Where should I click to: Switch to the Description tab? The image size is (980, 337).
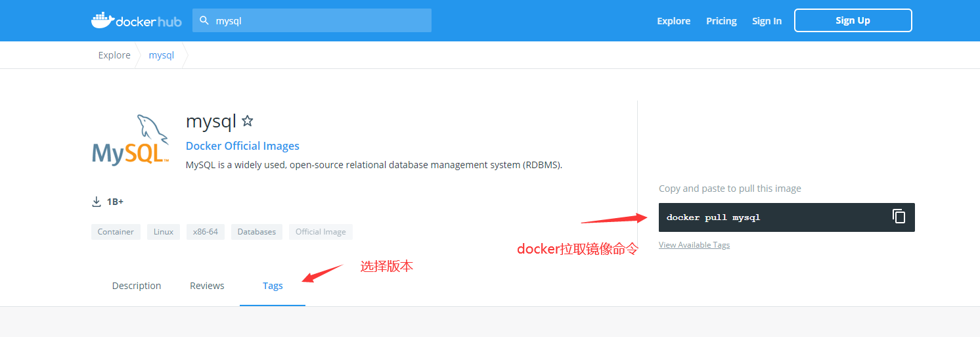coord(137,286)
